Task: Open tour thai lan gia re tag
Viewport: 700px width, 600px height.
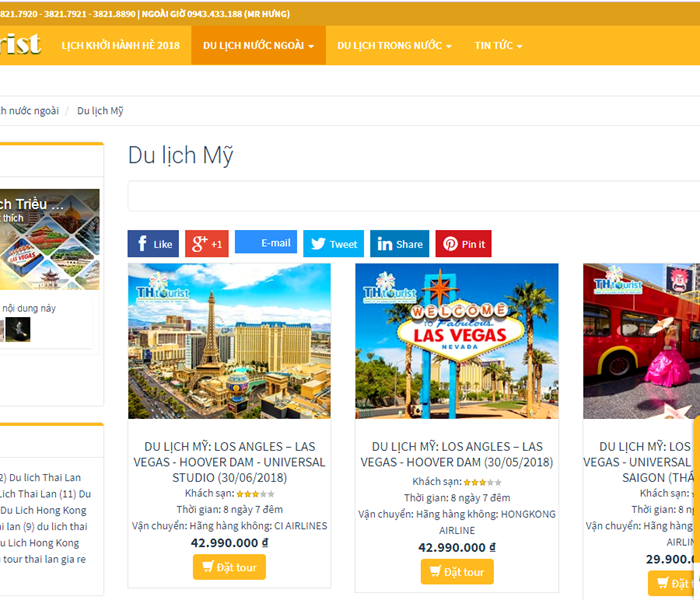Action: point(44,559)
